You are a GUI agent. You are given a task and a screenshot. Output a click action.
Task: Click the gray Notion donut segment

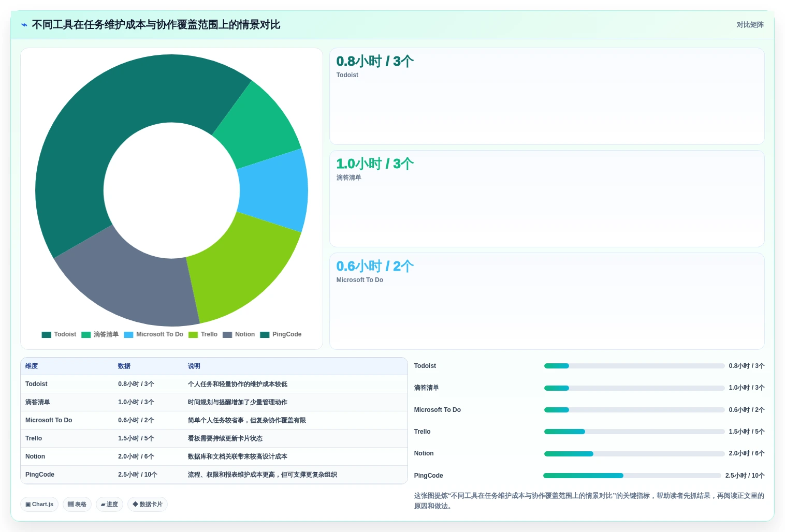point(137,285)
